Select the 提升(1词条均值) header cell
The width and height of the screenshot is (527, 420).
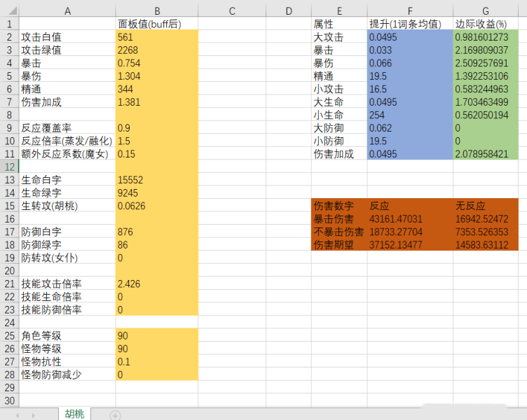click(x=410, y=24)
